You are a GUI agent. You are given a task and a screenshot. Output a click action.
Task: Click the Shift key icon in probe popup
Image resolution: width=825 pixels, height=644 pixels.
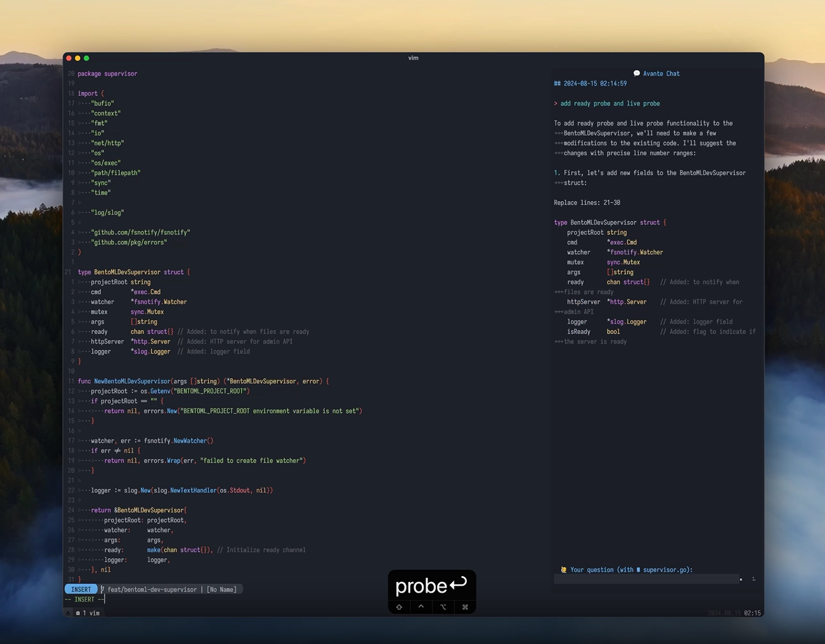(399, 607)
